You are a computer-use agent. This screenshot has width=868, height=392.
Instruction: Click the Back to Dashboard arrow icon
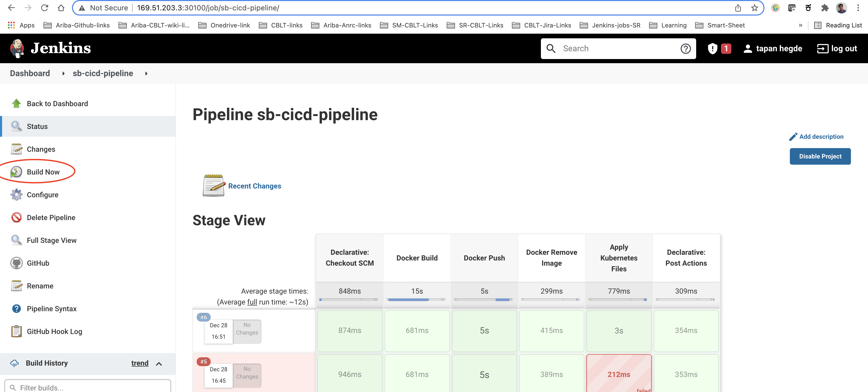(x=17, y=104)
